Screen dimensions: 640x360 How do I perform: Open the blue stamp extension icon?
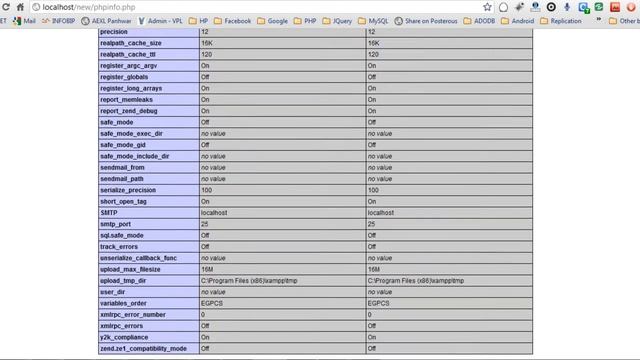[535, 7]
